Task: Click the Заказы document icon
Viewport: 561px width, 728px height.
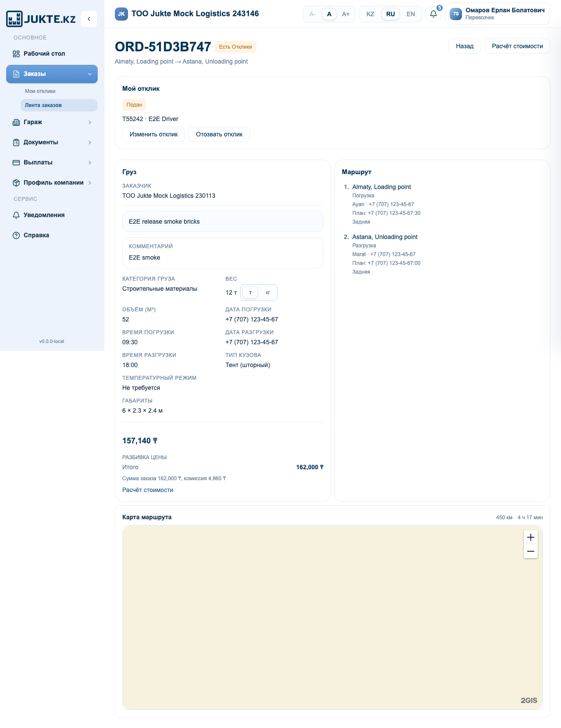Action: click(x=16, y=74)
